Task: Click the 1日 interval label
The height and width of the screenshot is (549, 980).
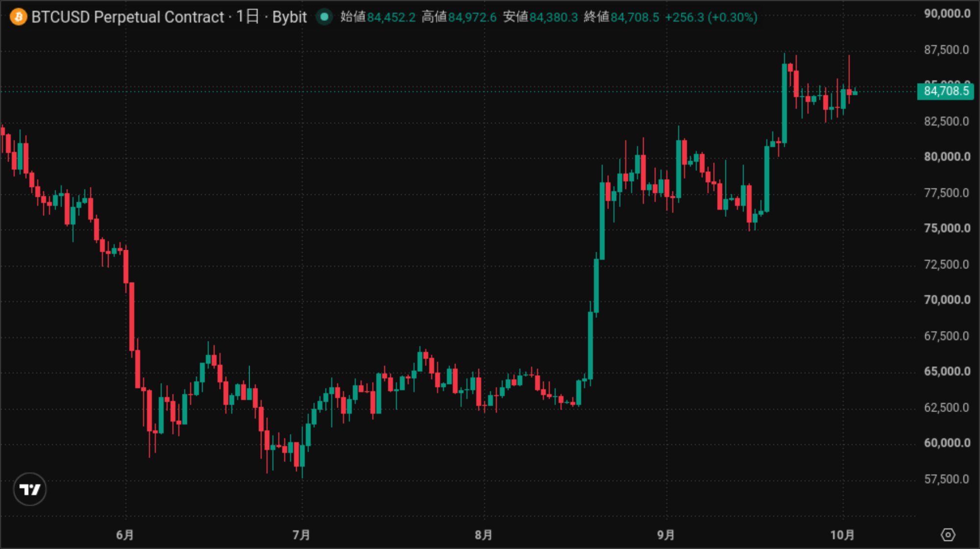Action: [x=247, y=17]
